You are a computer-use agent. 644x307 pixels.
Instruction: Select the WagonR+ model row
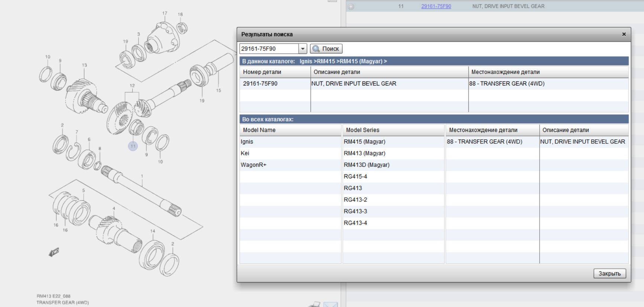coord(254,165)
